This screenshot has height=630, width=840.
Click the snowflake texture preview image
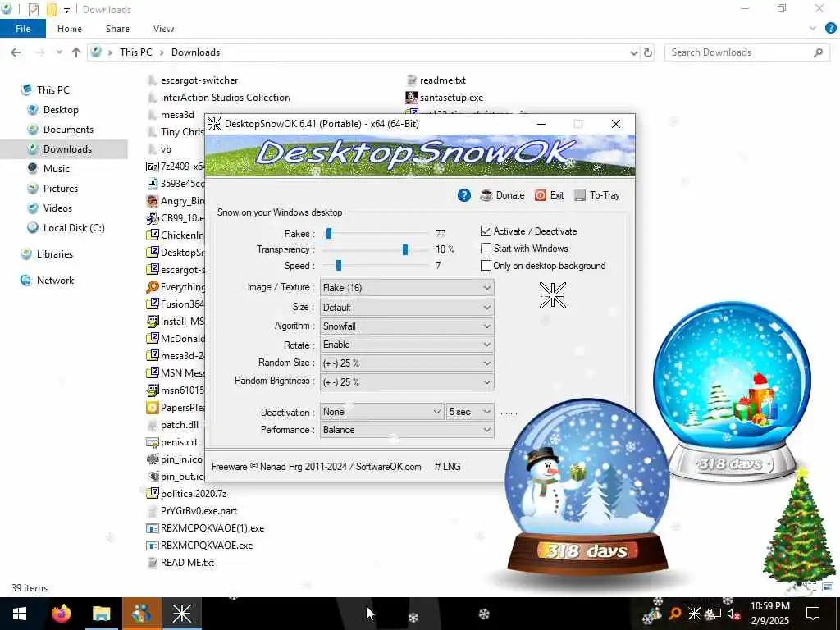pos(552,295)
